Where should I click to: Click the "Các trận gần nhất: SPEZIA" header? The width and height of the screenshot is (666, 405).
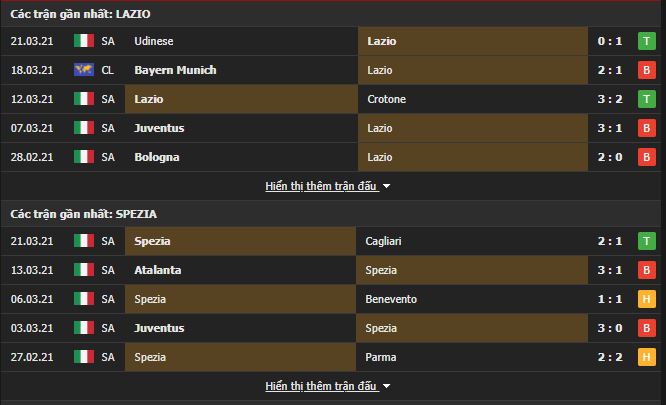click(84, 214)
